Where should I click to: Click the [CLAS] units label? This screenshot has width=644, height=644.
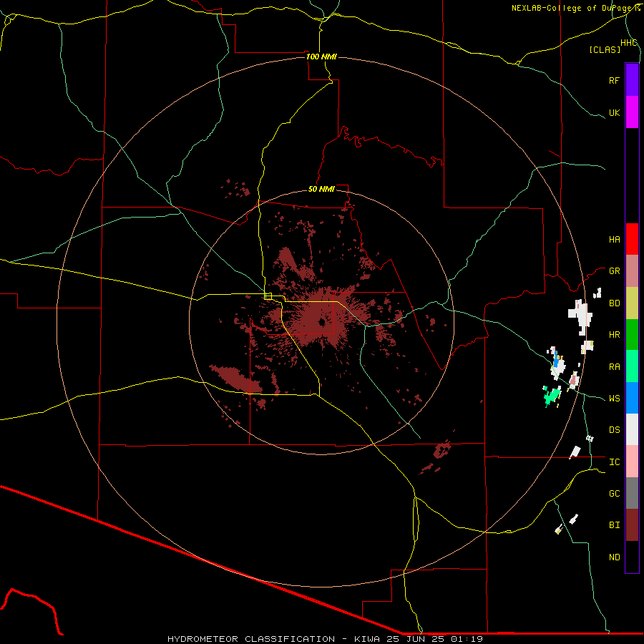coord(605,50)
